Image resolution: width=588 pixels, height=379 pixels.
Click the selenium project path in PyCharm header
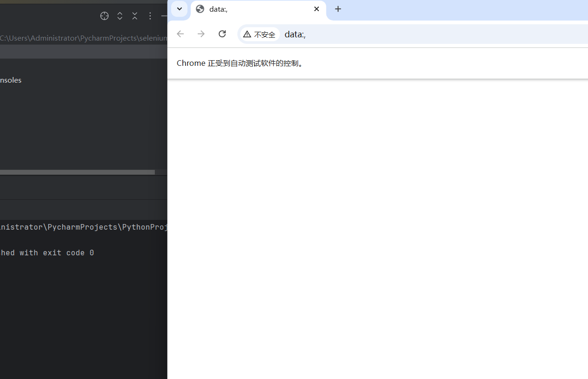point(84,38)
